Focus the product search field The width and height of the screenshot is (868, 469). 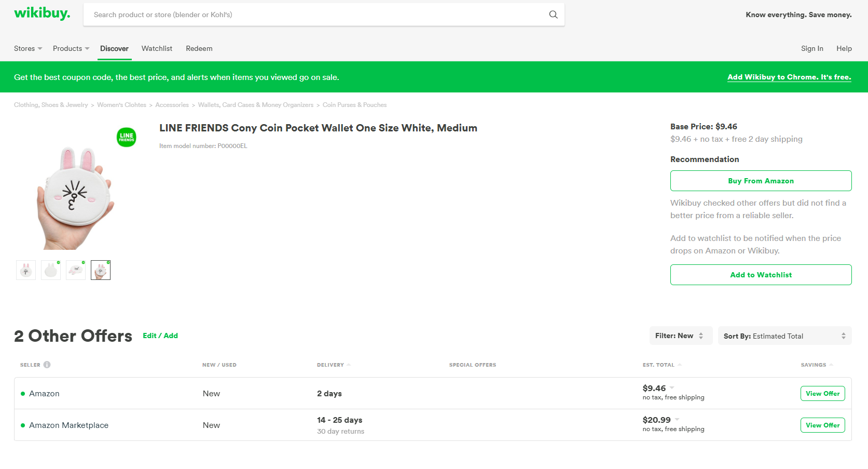pyautogui.click(x=316, y=15)
